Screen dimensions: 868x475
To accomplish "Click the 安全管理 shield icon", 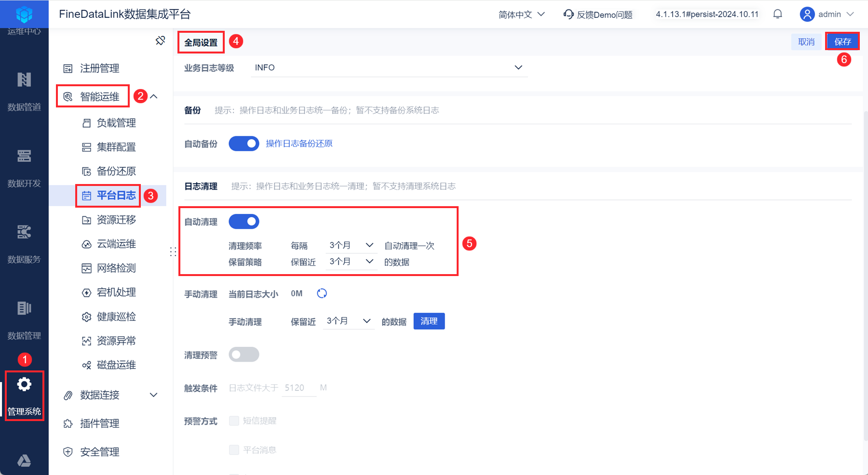I will pos(68,452).
